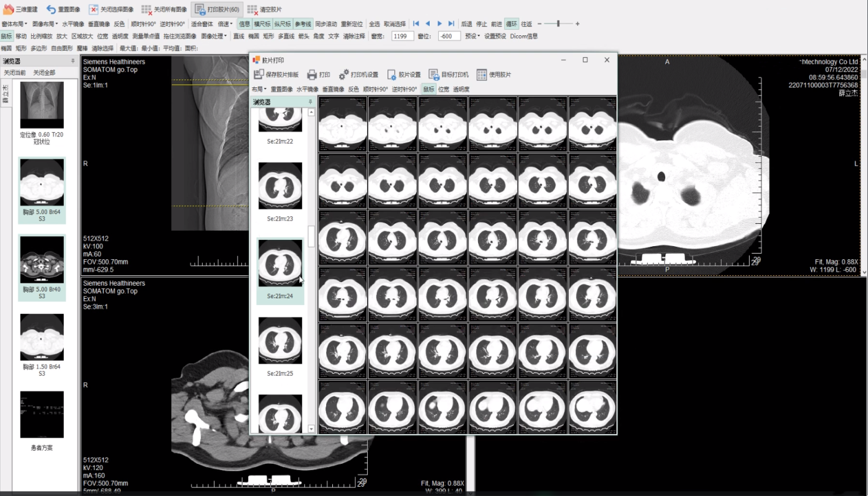
Task: Click Dicom信息 button
Action: [524, 36]
